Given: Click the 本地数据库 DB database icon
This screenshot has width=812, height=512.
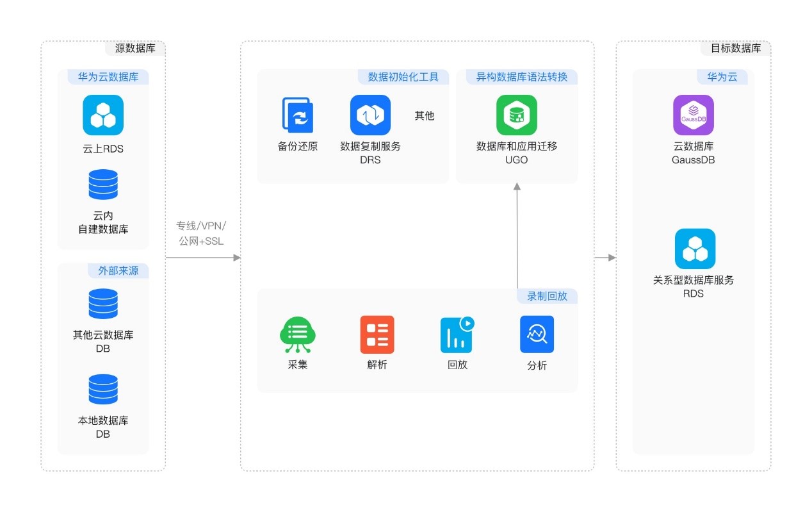Looking at the screenshot, I should tap(103, 390).
